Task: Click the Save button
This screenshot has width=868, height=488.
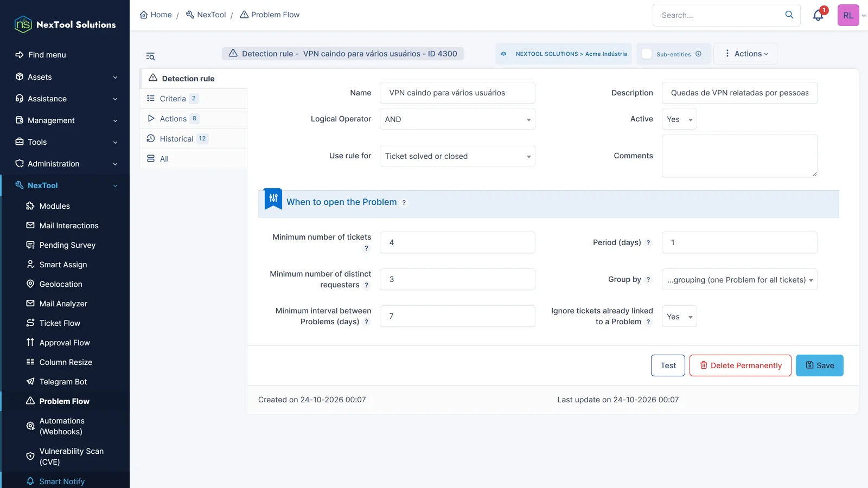Action: pyautogui.click(x=820, y=365)
